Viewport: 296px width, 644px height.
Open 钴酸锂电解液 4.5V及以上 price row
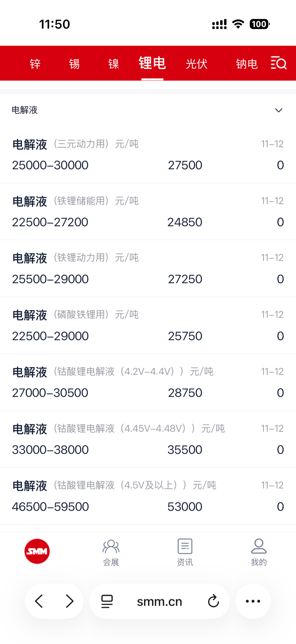(148, 496)
